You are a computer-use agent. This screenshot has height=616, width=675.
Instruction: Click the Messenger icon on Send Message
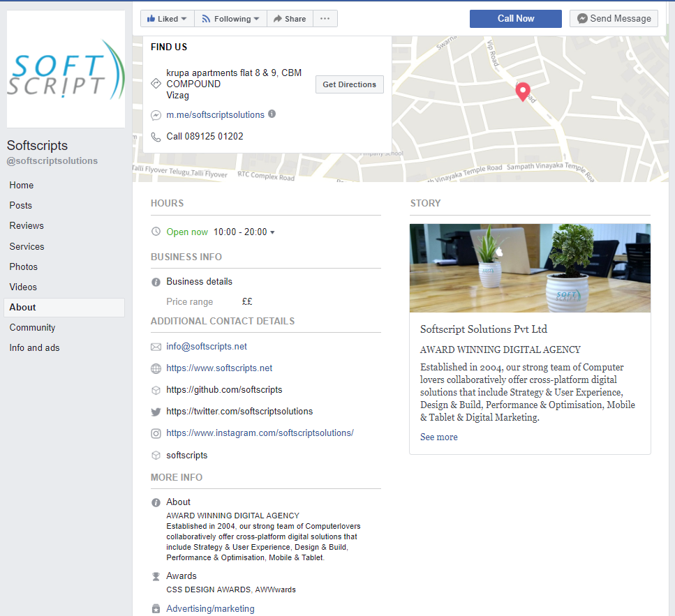tap(582, 19)
